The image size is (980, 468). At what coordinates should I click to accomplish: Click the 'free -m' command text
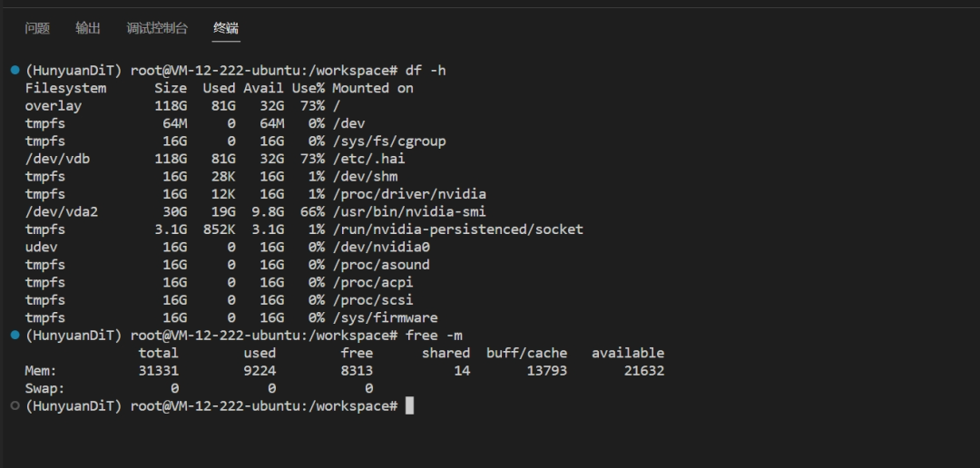tap(434, 336)
